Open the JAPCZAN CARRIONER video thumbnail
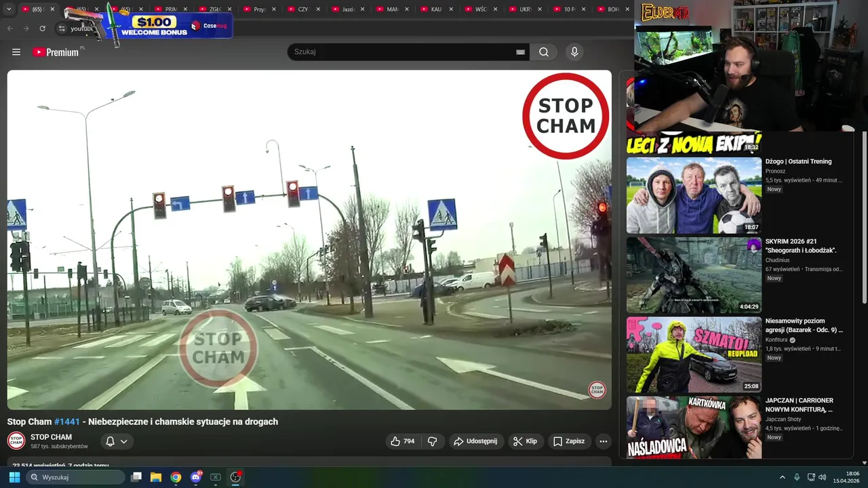 tap(694, 428)
